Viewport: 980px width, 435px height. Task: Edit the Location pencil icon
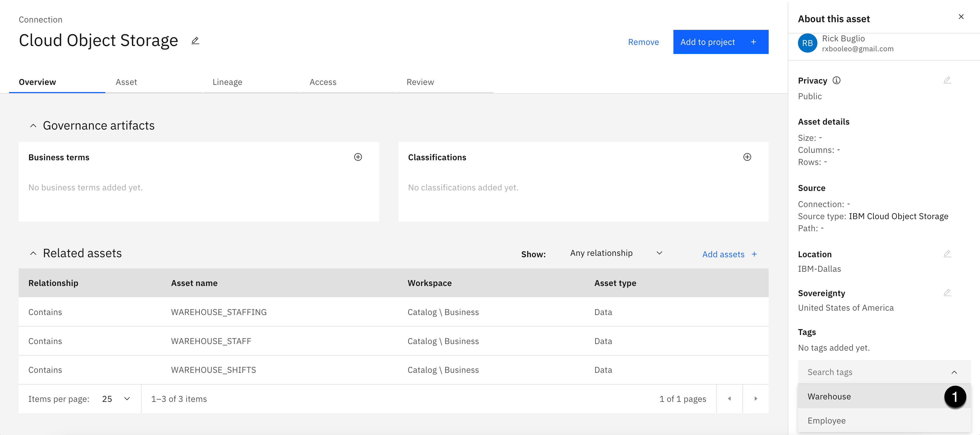pos(947,254)
